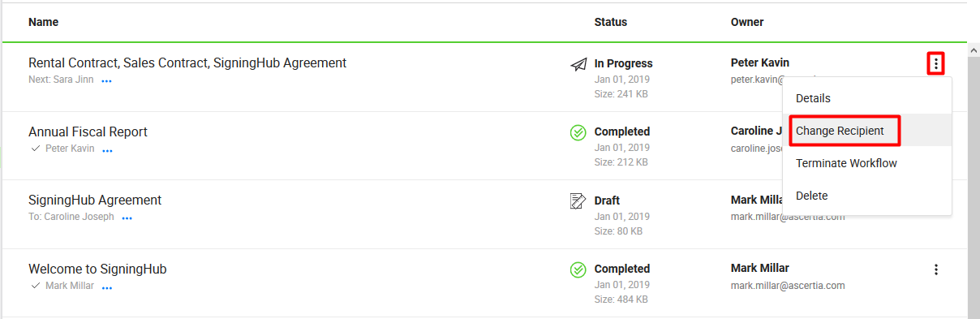The image size is (980, 319).
Task: Open three-dot menu for Rental Contract row
Action: pyautogui.click(x=936, y=63)
